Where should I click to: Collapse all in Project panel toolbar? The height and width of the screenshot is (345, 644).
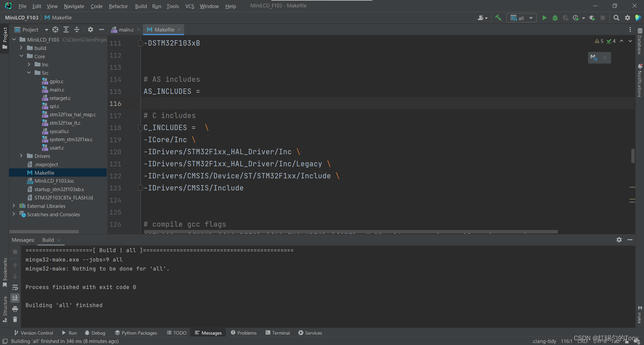[77, 30]
